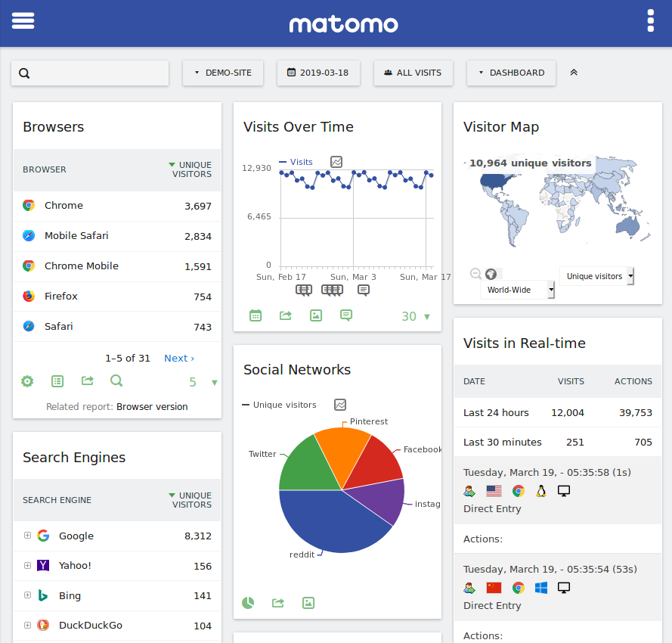Export Social Networks data as image
This screenshot has height=643, width=672.
coord(308,603)
